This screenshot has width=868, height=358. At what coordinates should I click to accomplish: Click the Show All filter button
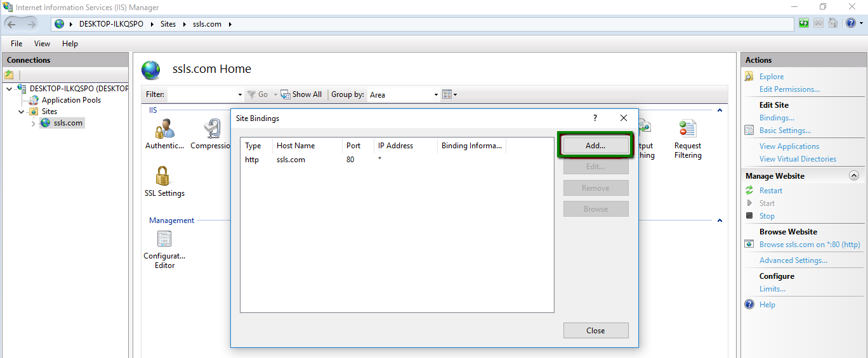click(301, 94)
